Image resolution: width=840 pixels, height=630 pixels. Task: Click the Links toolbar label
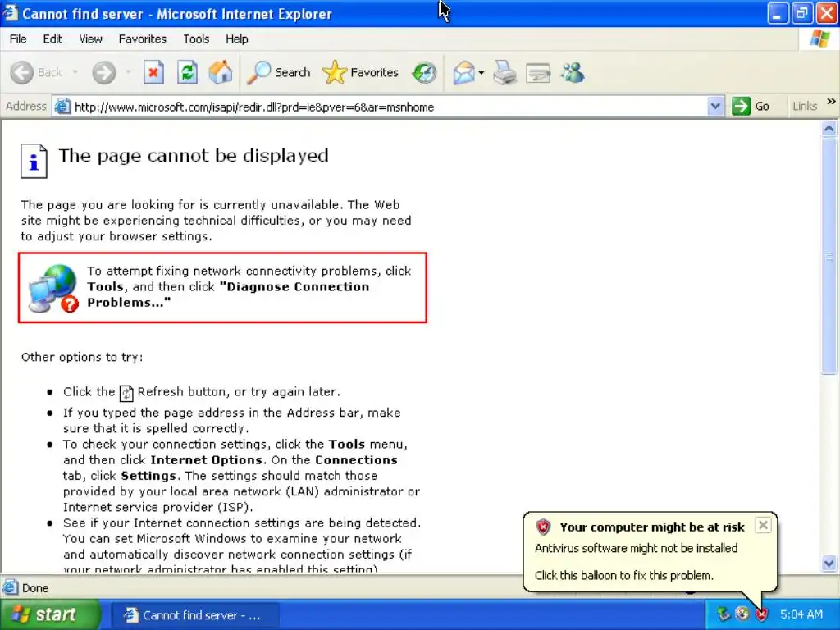804,106
